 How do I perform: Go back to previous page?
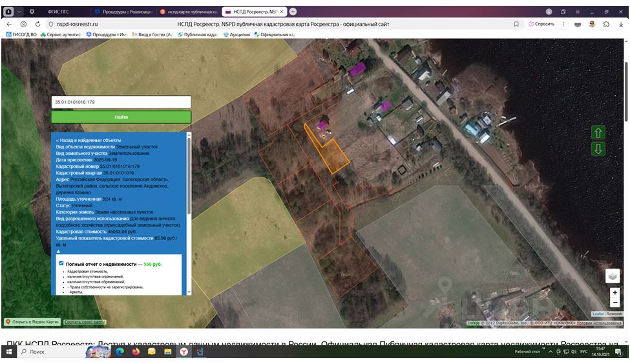[x=9, y=24]
